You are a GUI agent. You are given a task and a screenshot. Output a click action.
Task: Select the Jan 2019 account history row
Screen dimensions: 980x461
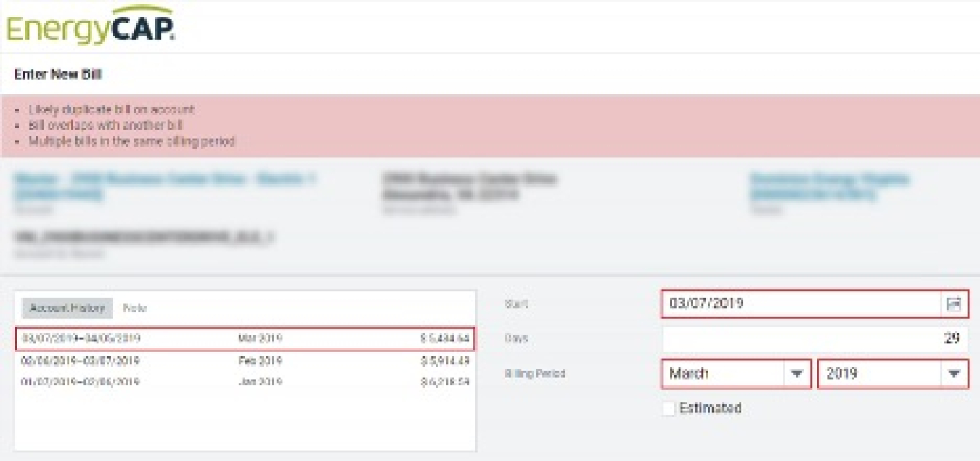[245, 382]
